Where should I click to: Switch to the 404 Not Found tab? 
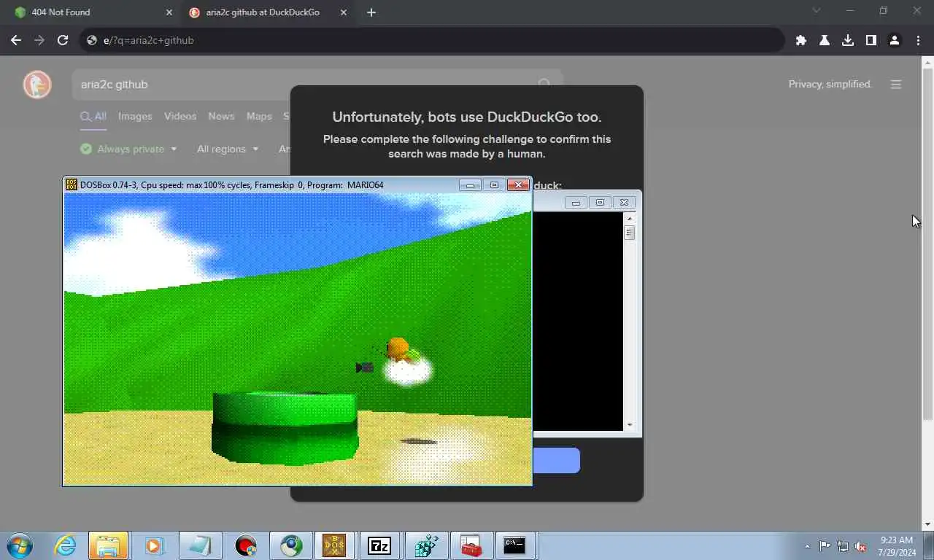click(91, 12)
